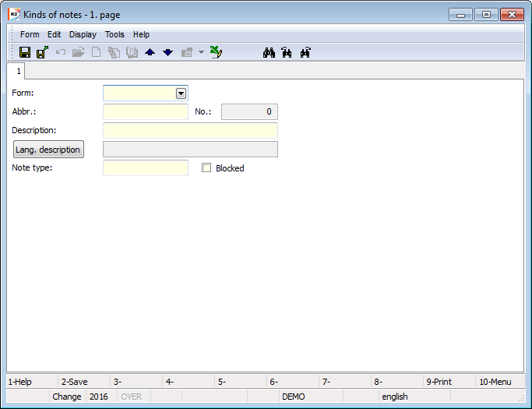This screenshot has width=532, height=409.
Task: Click the save-and-close floppy icon with green arrow
Action: [42, 52]
